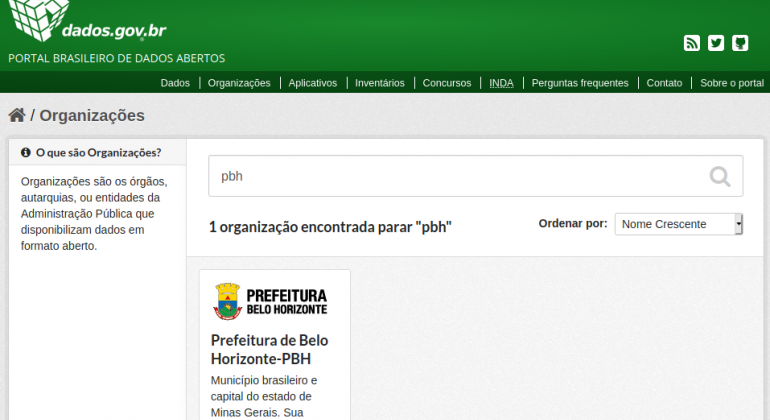Image resolution: width=770 pixels, height=420 pixels.
Task: Open Prefeitura de Belo Horizonte-PBH title link
Action: pyautogui.click(x=269, y=350)
